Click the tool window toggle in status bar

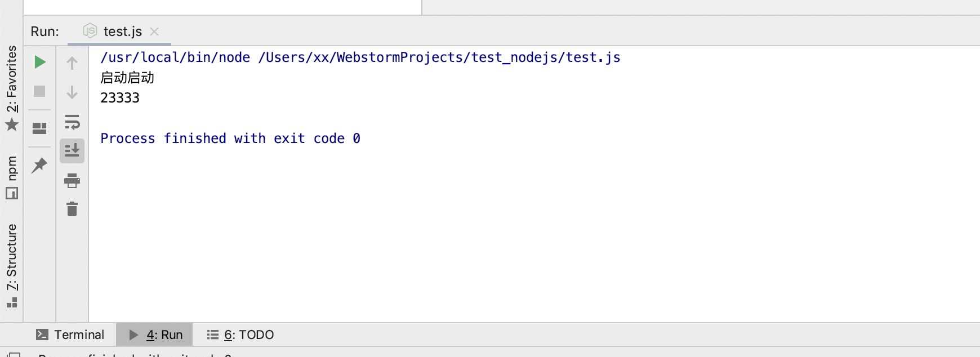click(14, 354)
